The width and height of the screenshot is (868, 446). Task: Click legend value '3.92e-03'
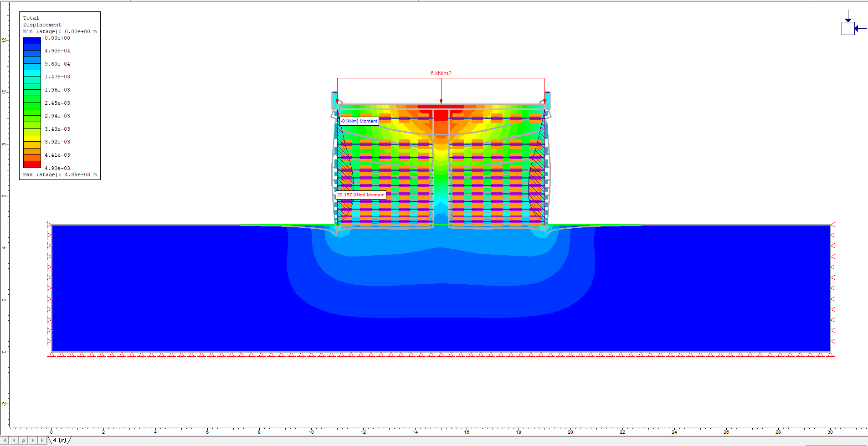57,142
